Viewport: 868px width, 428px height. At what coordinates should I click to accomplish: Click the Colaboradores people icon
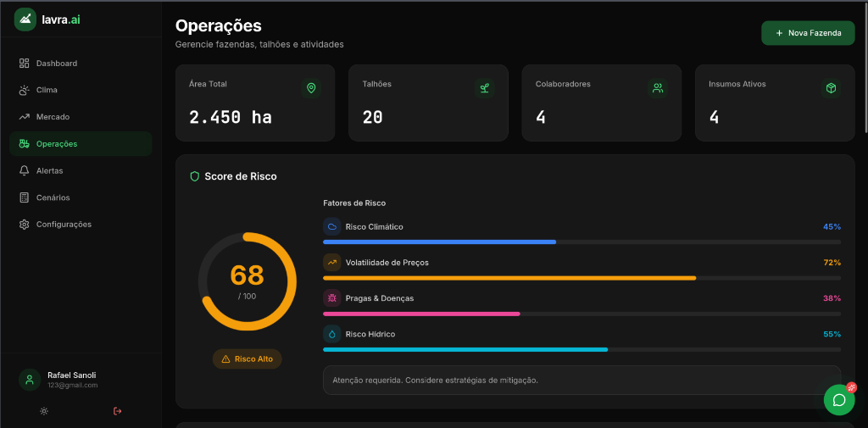point(658,88)
